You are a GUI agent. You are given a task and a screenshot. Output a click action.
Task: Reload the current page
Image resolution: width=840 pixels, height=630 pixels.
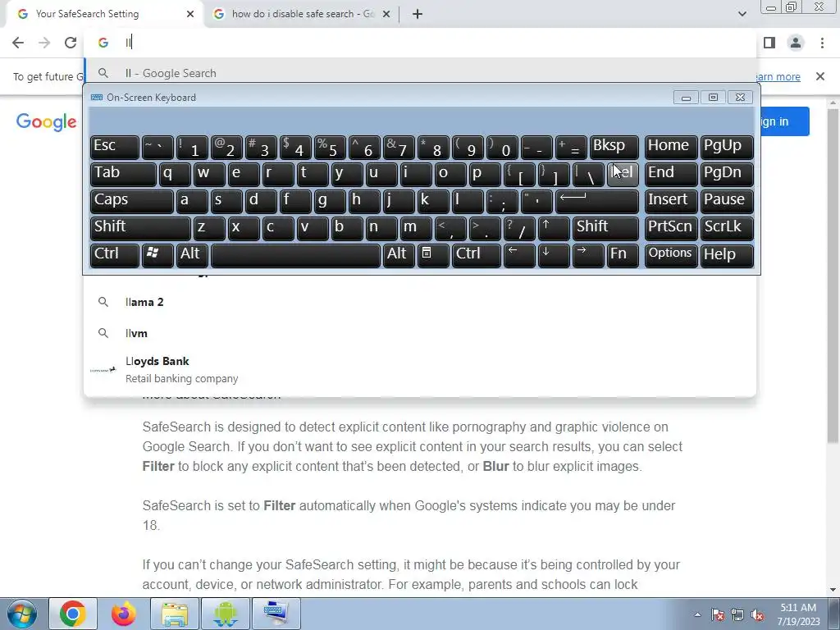click(x=71, y=43)
